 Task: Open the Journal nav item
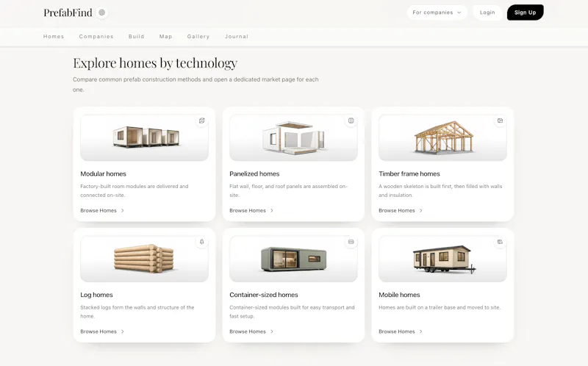click(x=236, y=36)
